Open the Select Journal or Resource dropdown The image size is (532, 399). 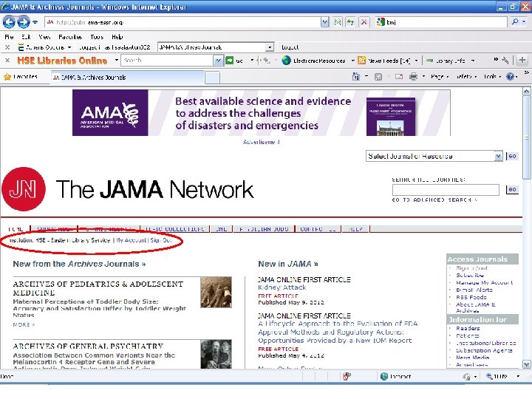click(434, 156)
